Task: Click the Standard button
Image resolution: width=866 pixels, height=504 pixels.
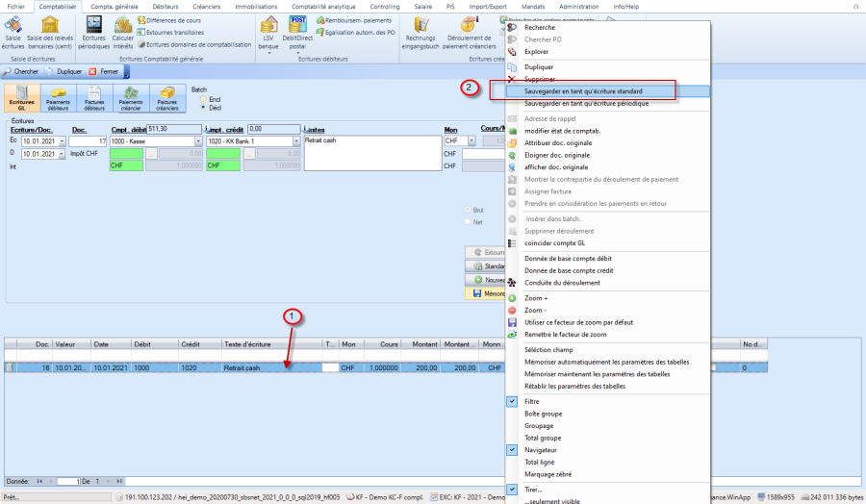Action: [x=486, y=266]
